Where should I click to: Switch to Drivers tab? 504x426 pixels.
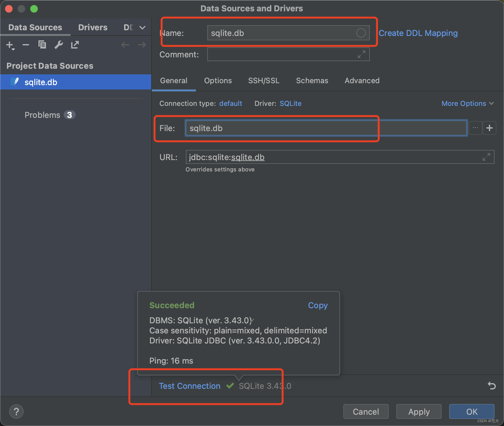93,27
